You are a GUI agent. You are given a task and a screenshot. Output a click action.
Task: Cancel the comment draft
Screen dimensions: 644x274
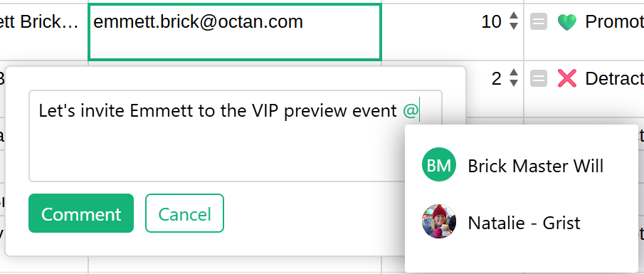184,214
